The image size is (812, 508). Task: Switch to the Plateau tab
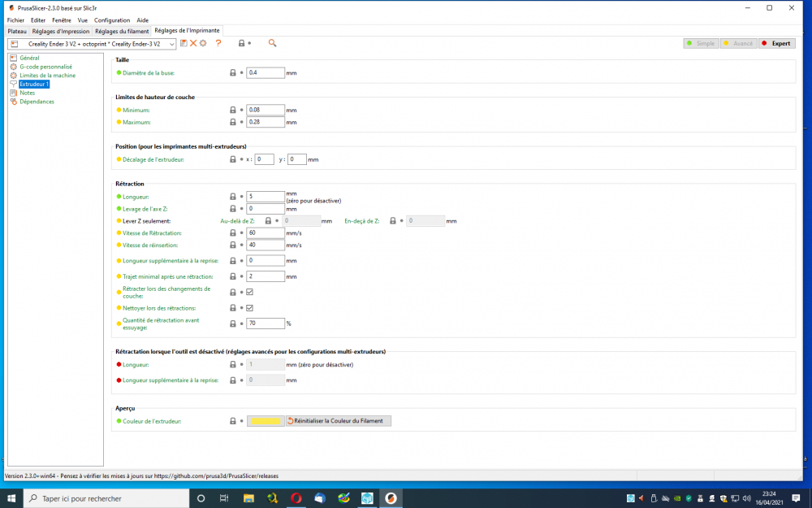pyautogui.click(x=17, y=31)
